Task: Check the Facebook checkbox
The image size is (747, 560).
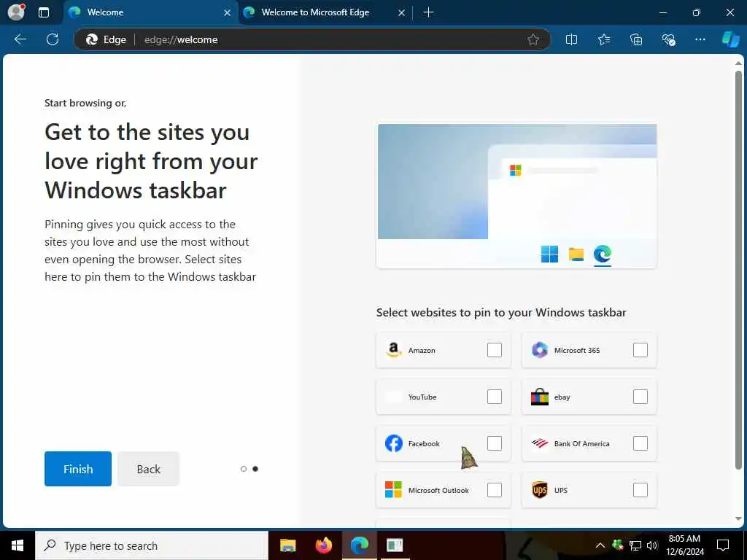Action: click(x=495, y=443)
